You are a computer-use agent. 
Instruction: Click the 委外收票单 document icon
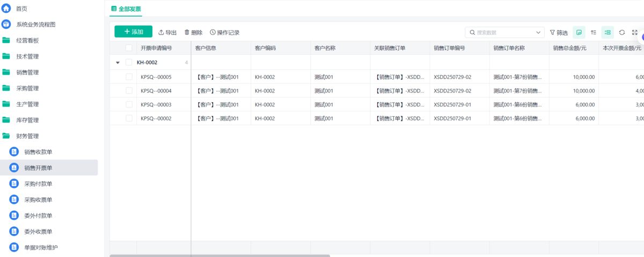coord(14,232)
